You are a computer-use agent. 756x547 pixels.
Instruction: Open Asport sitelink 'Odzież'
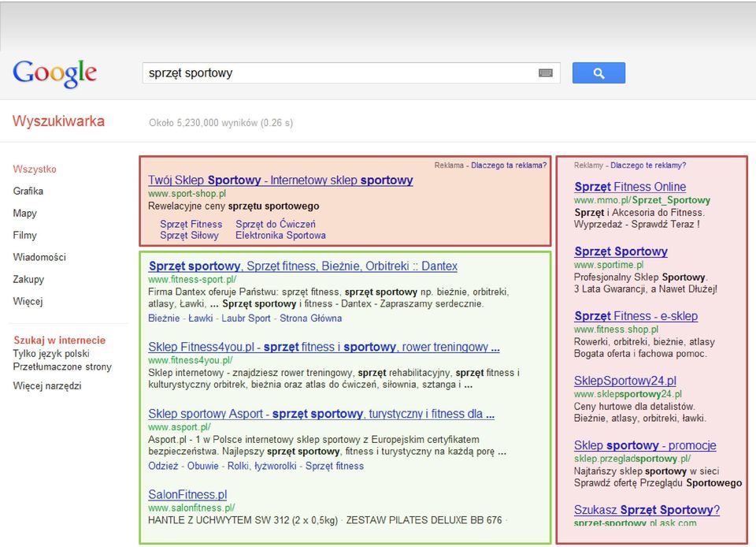[164, 466]
